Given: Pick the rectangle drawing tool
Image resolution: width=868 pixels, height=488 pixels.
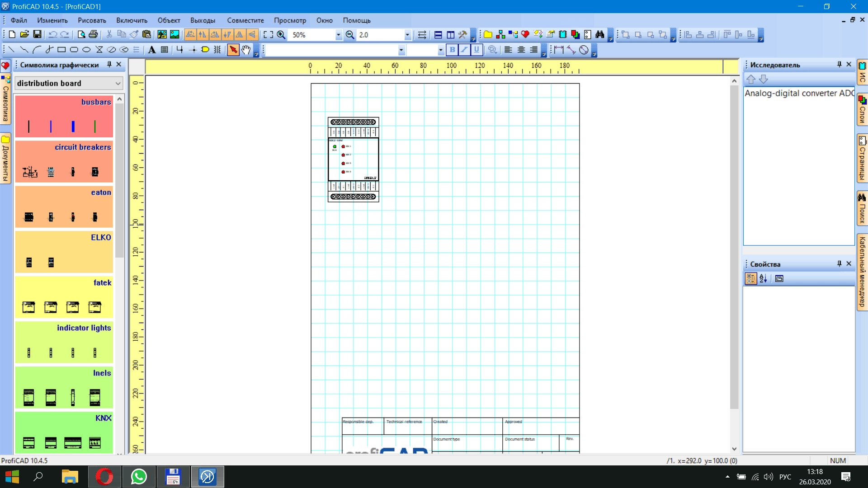Looking at the screenshot, I should [62, 50].
